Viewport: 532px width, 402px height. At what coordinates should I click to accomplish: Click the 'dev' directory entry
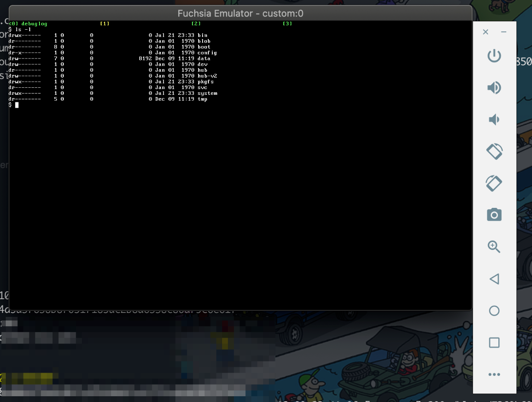pyautogui.click(x=203, y=64)
